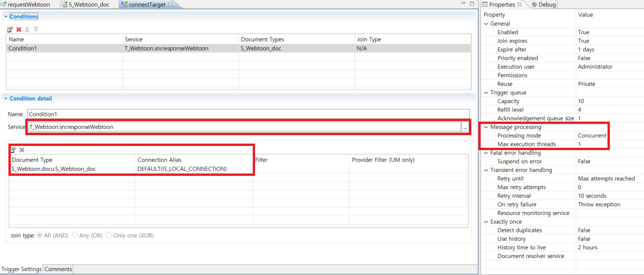Delete the selected condition using the red X

tap(19, 29)
